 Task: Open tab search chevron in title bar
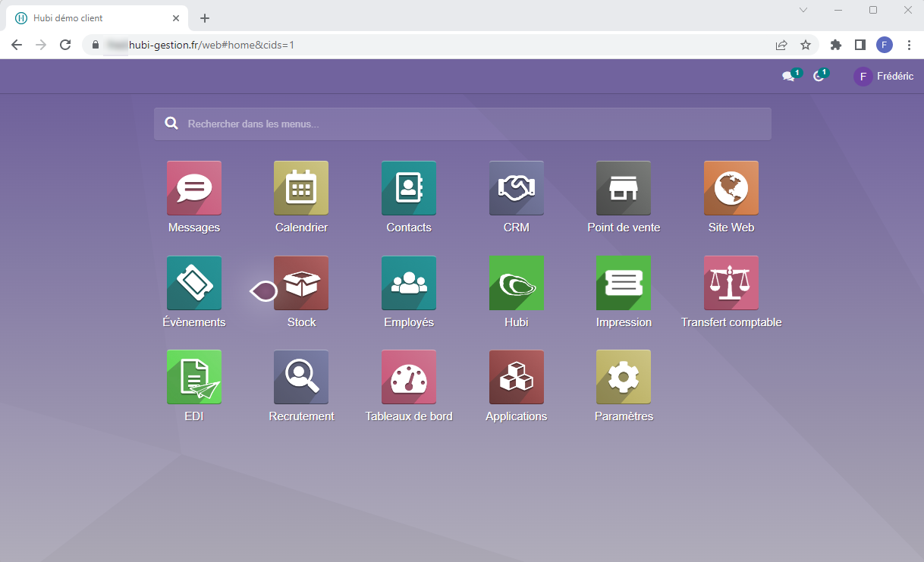803,10
